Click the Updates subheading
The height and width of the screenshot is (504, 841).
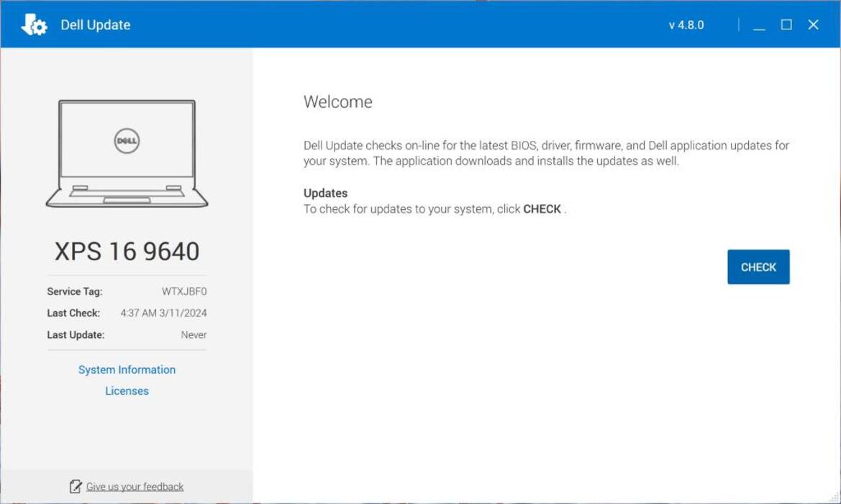(x=326, y=193)
